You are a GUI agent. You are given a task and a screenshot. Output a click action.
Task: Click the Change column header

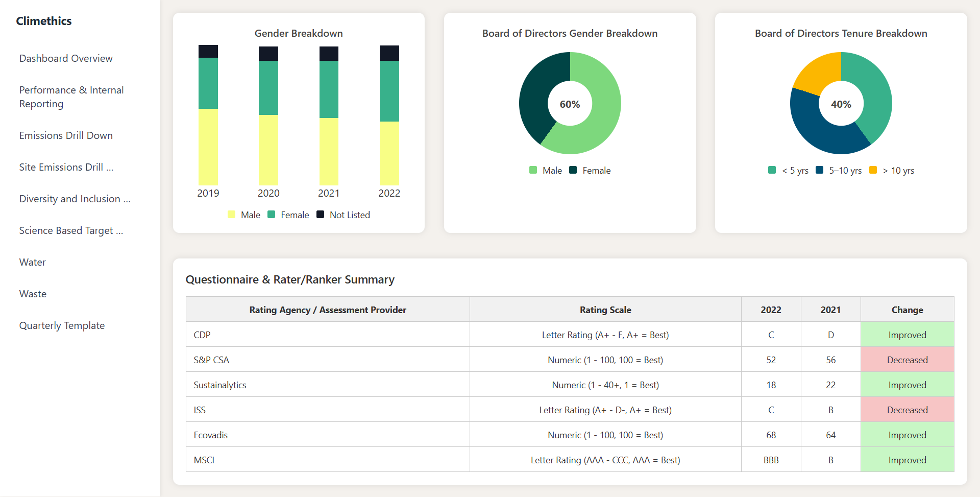(907, 310)
